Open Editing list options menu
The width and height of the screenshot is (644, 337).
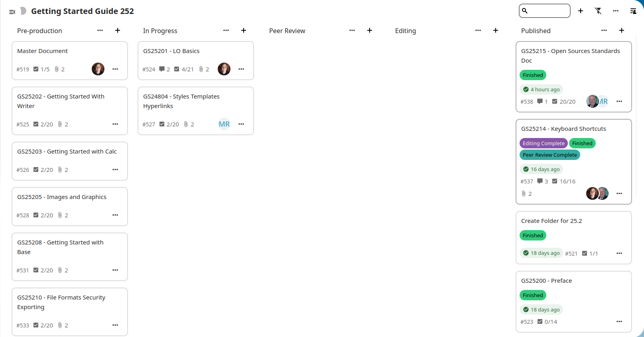tap(478, 30)
